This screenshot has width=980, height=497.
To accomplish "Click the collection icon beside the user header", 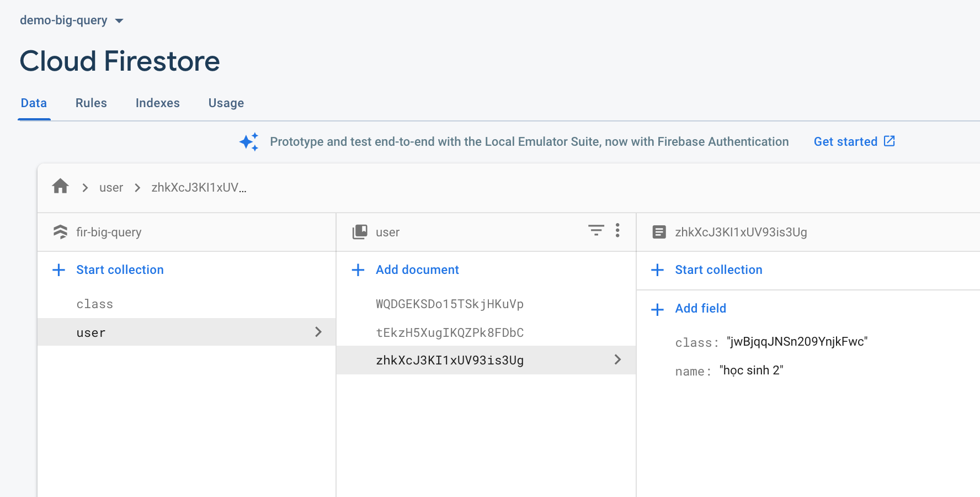I will [359, 232].
